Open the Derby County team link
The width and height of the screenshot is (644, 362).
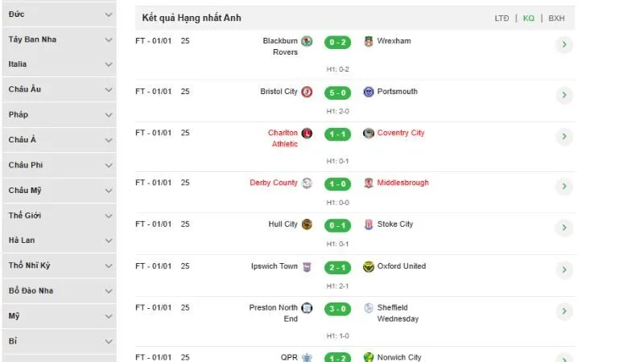[x=274, y=183]
